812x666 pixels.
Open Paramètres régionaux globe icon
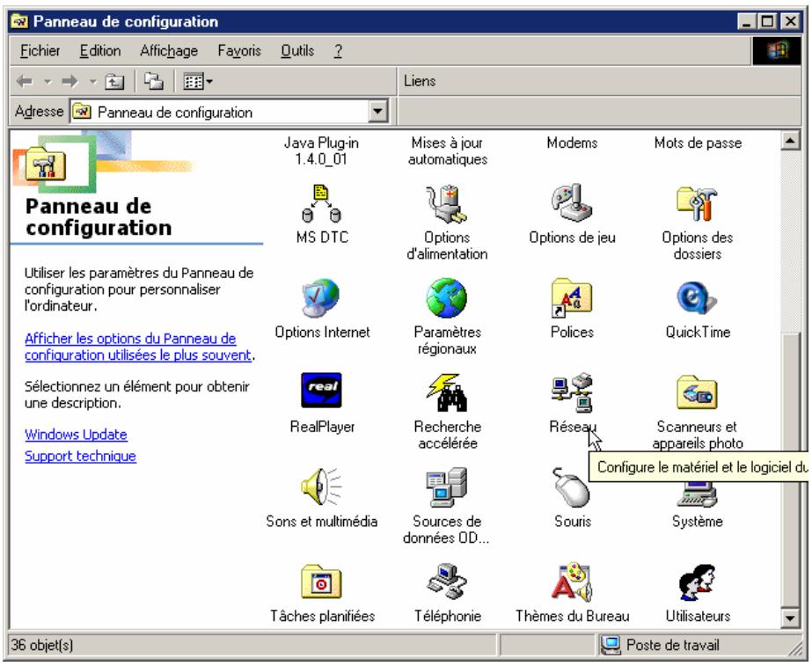[x=446, y=297]
